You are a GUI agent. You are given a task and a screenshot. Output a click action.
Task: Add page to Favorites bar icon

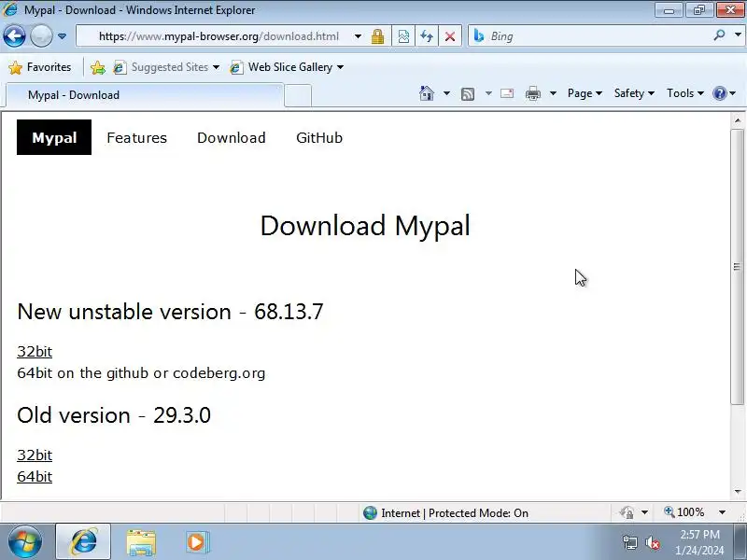tap(98, 67)
